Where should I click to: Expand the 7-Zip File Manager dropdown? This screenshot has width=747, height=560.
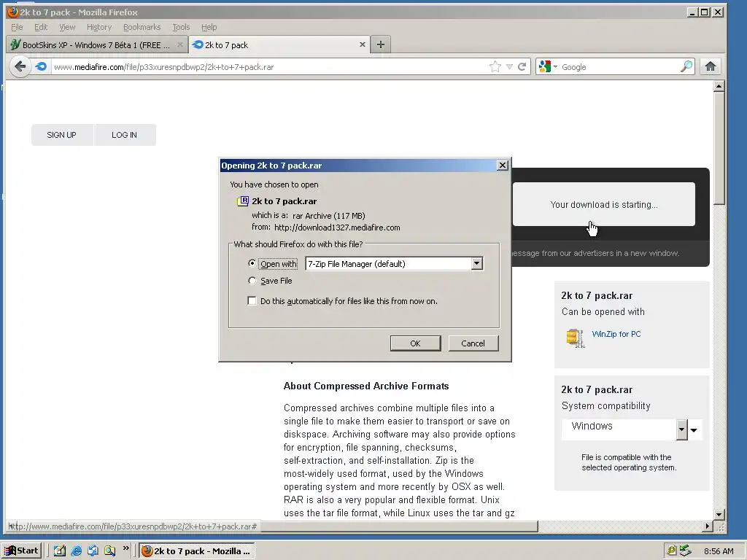[477, 263]
